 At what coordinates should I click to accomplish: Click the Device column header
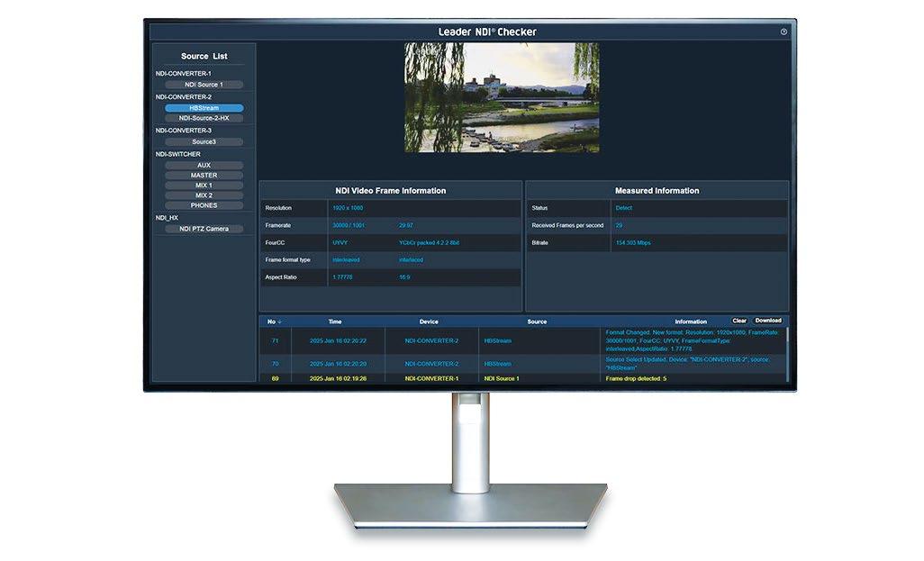coord(429,321)
